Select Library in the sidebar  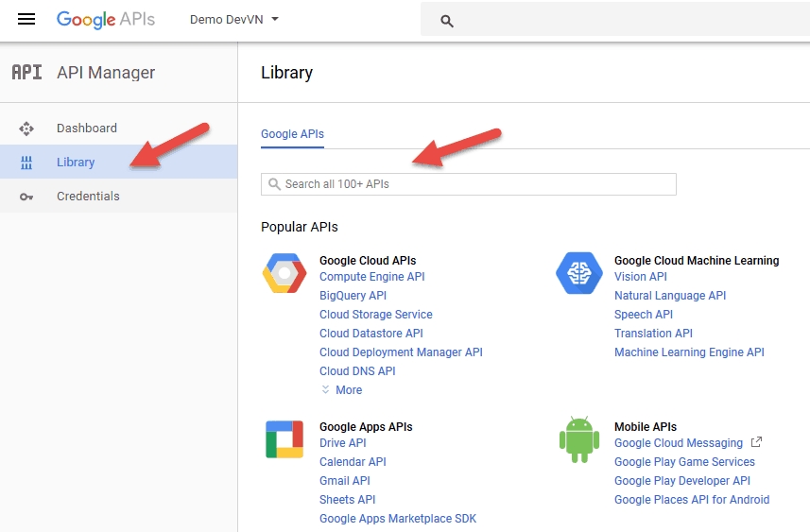coord(76,163)
